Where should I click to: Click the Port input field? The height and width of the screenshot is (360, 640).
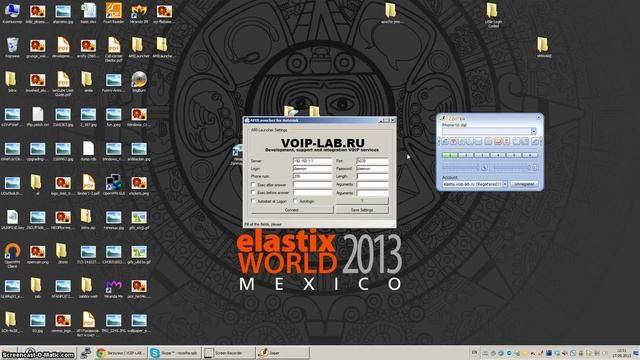point(372,161)
